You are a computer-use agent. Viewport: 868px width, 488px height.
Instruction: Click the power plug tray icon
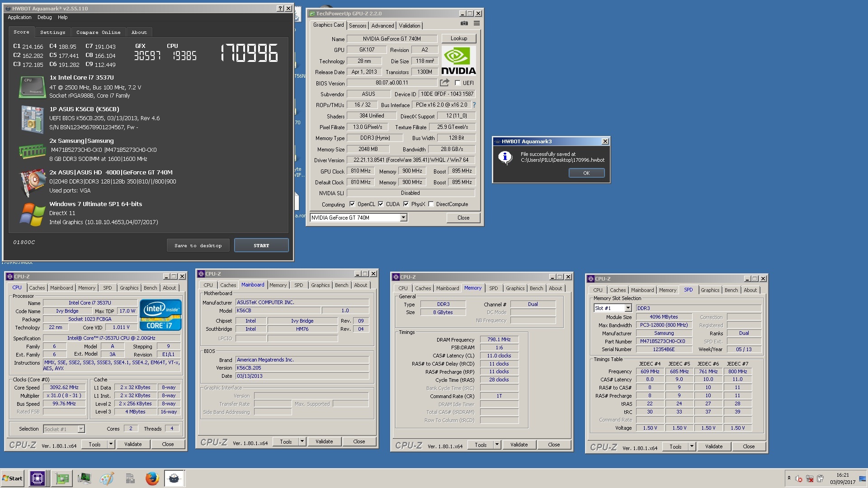click(820, 479)
